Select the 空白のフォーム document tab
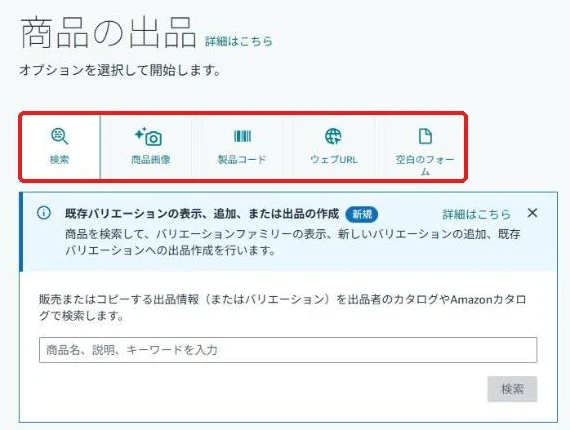 click(425, 147)
